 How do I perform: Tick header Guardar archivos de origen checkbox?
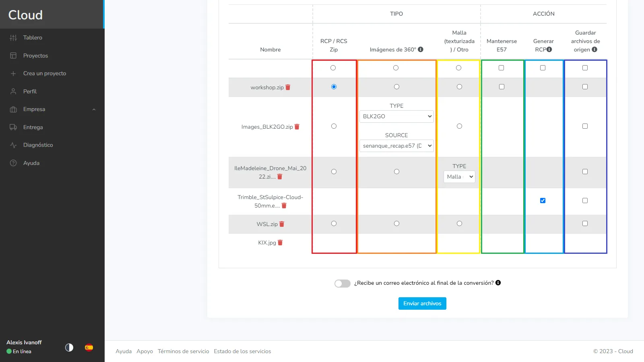pyautogui.click(x=585, y=68)
